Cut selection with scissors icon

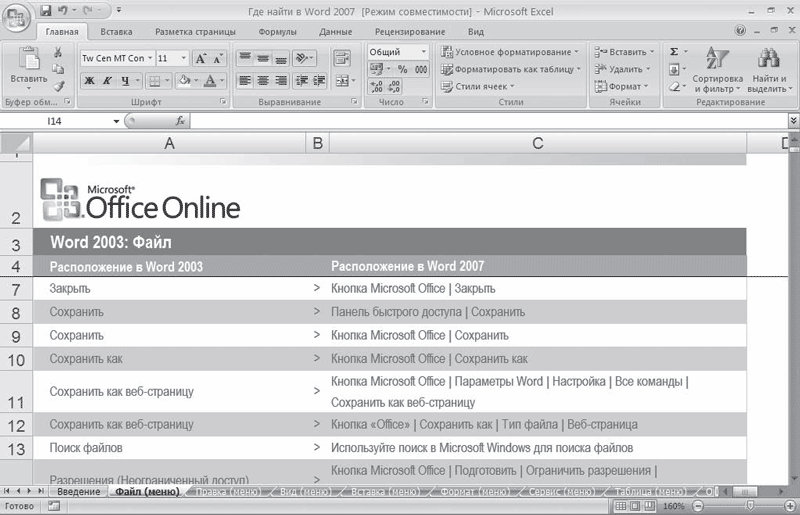pos(58,52)
